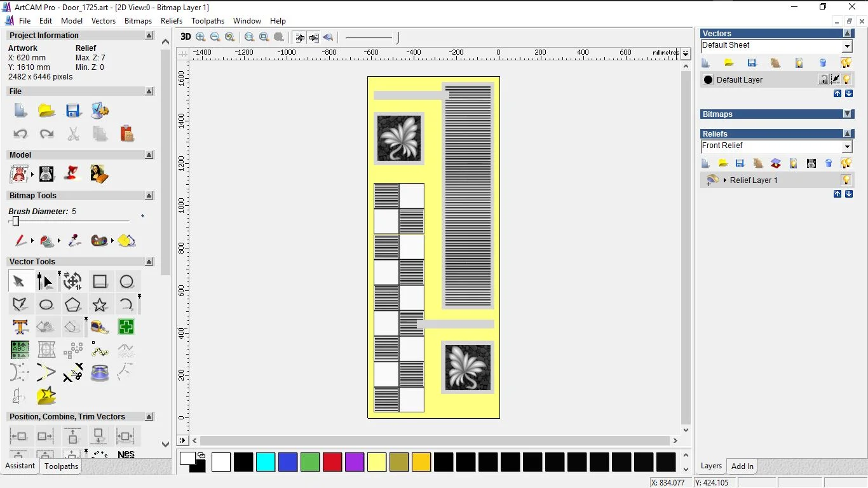Image resolution: width=868 pixels, height=488 pixels.
Task: Select the Create Polygon vector tool
Action: (x=73, y=305)
